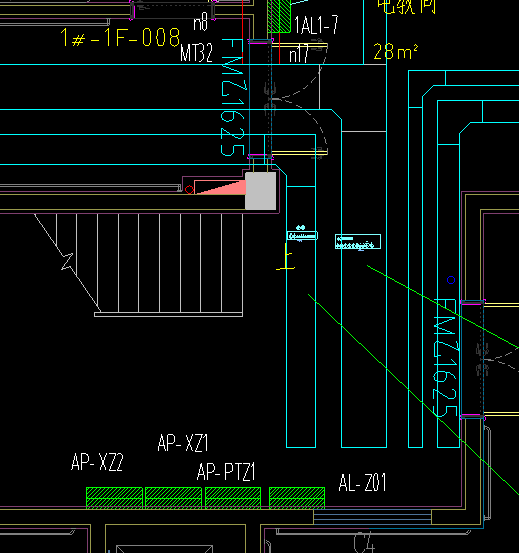Click the C4 label at the bottom

click(363, 542)
